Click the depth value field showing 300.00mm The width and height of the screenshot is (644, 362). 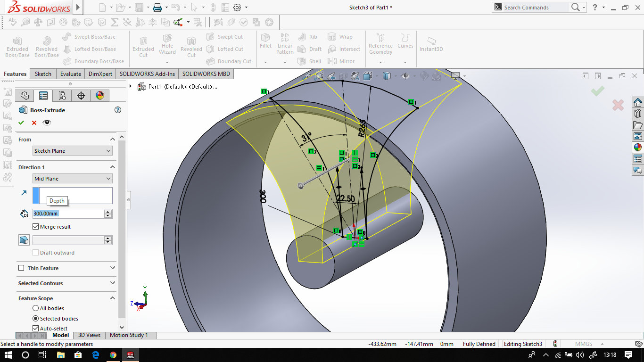point(68,214)
